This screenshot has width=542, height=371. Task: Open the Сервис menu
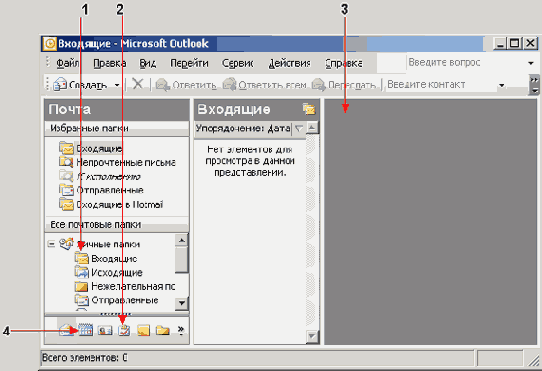[x=237, y=63]
